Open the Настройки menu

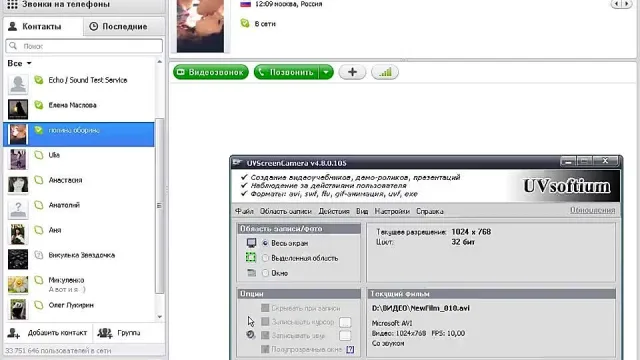coord(392,211)
